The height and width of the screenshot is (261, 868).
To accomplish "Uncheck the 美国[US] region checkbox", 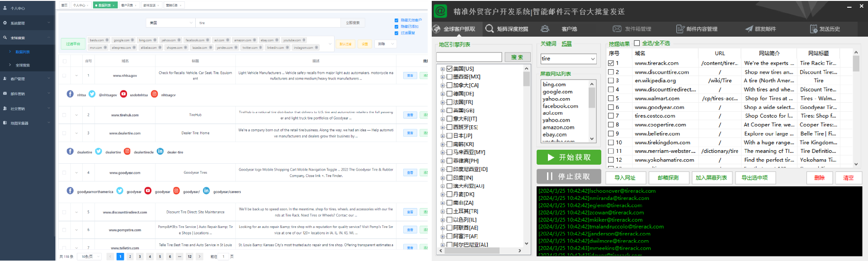I will (449, 69).
